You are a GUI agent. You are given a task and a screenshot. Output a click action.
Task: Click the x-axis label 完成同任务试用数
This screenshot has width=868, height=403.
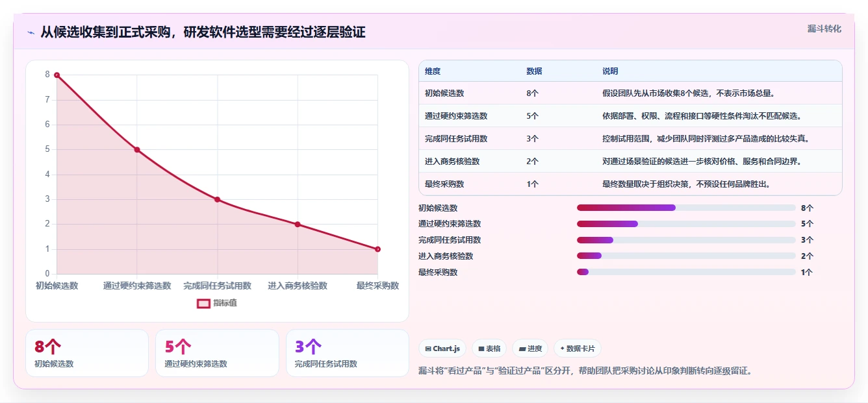217,286
